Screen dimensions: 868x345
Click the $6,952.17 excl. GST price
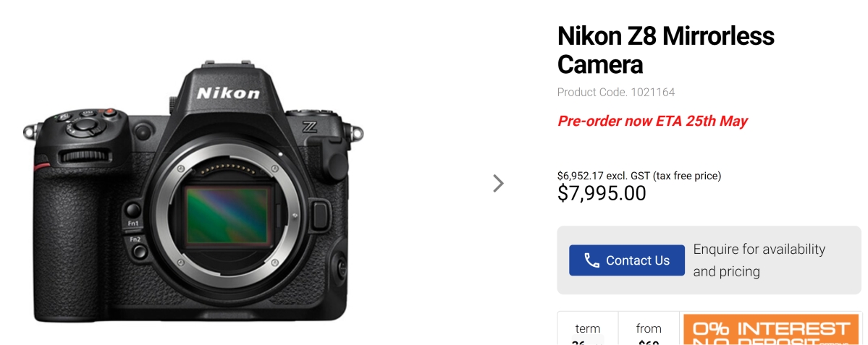coord(639,175)
